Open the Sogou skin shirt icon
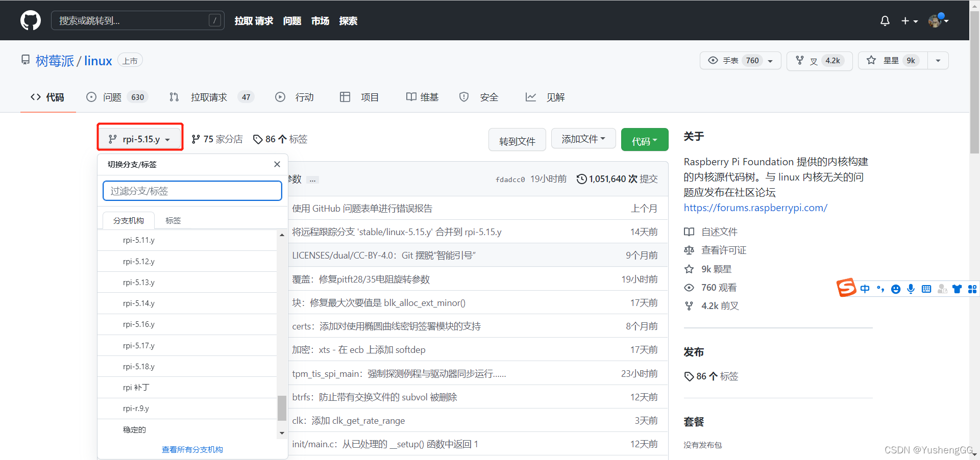Viewport: 980px width, 460px height. tap(957, 289)
